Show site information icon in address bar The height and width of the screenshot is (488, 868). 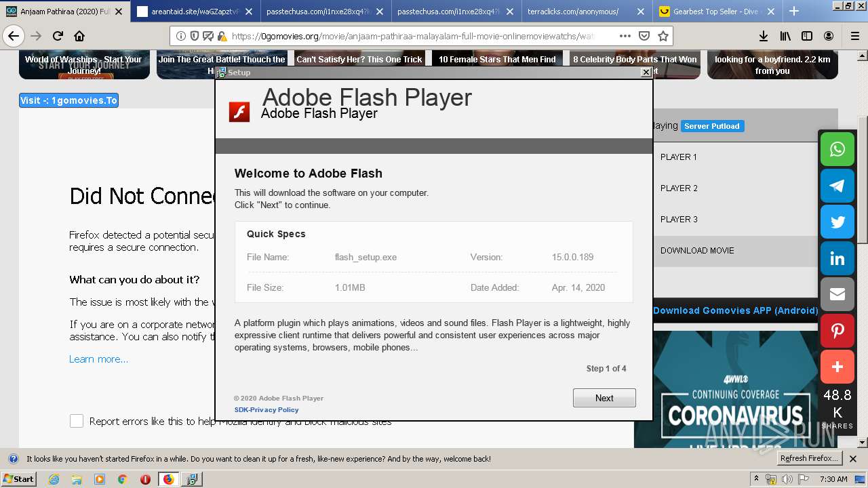pyautogui.click(x=181, y=36)
